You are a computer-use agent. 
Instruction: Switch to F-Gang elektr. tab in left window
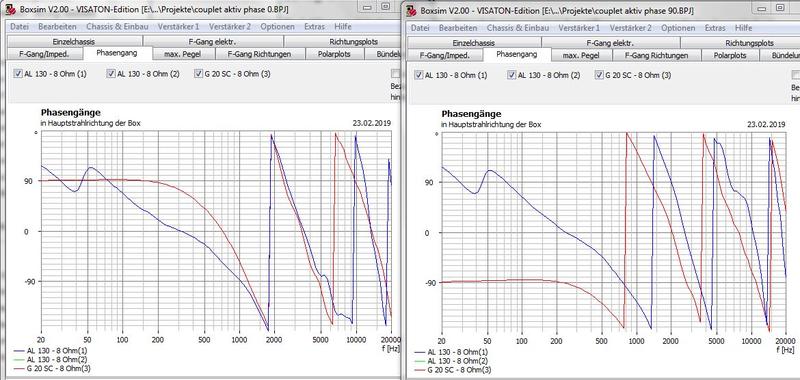pos(213,42)
